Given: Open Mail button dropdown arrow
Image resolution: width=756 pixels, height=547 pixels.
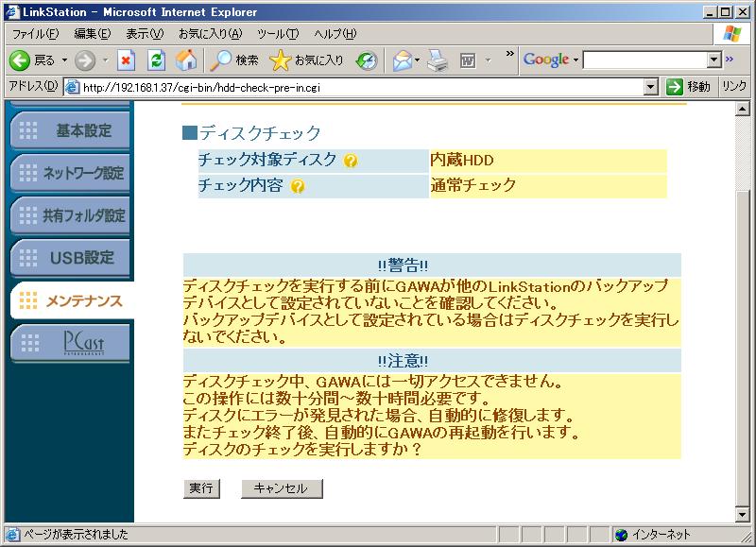Looking at the screenshot, I should [417, 60].
